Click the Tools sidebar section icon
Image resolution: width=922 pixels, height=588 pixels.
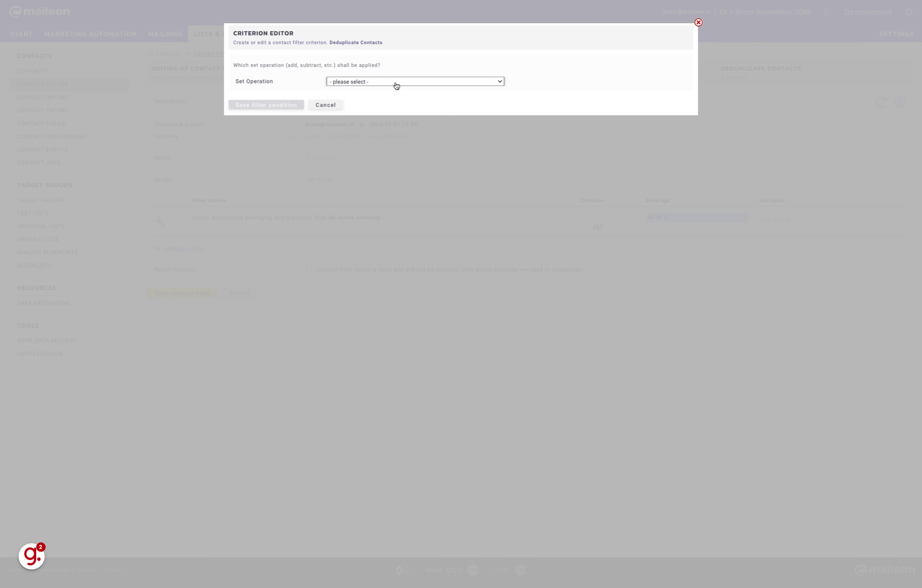tap(27, 325)
